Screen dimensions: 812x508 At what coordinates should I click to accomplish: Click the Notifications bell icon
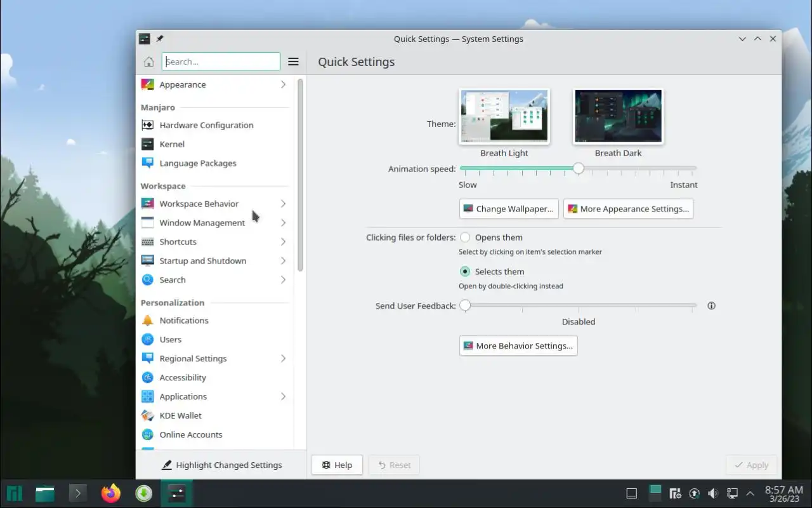[x=147, y=321]
